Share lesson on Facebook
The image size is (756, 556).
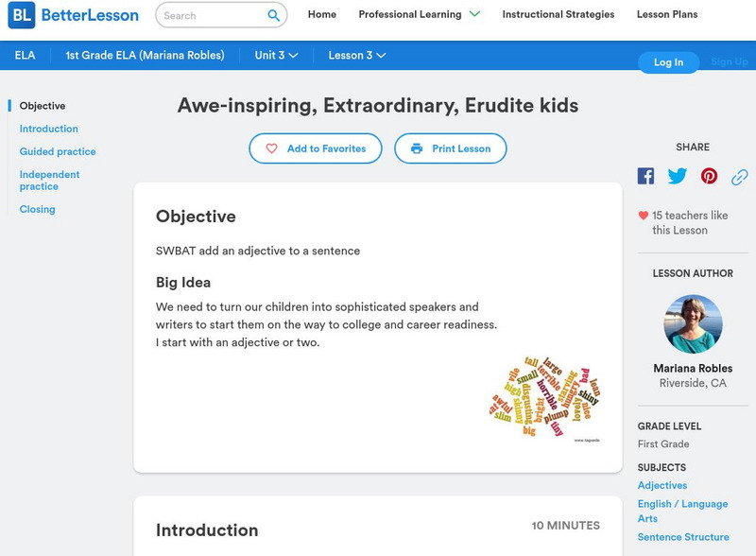(x=645, y=176)
